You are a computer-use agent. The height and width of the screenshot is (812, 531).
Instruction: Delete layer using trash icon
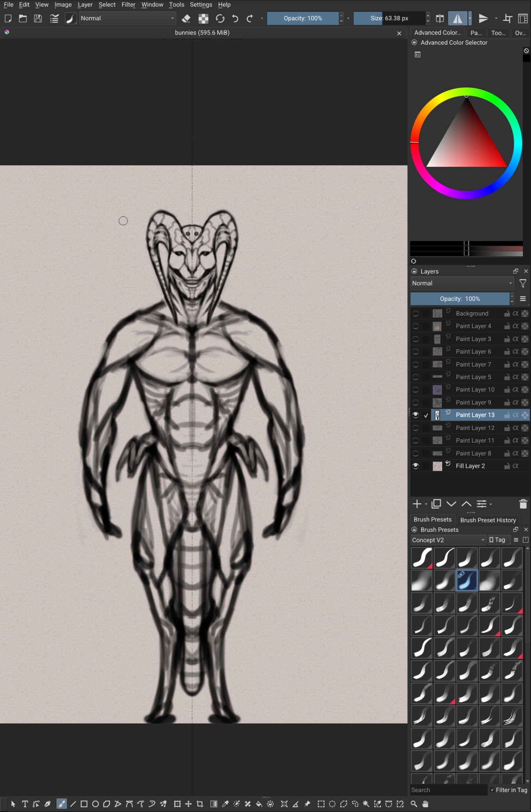[x=523, y=504]
